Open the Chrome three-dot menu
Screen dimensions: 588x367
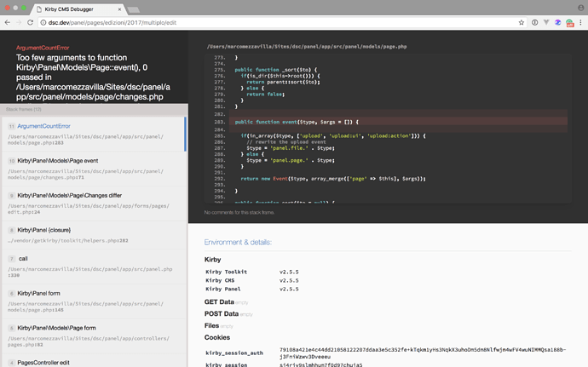click(x=580, y=22)
